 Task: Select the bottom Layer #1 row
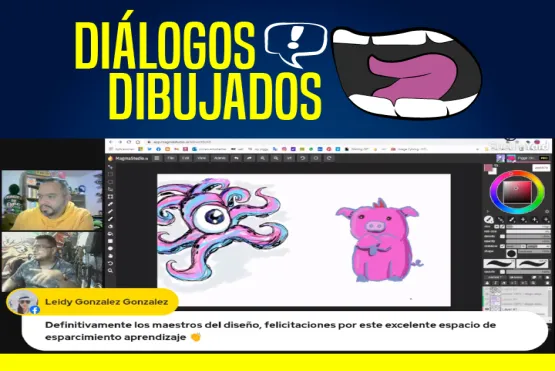point(515,309)
